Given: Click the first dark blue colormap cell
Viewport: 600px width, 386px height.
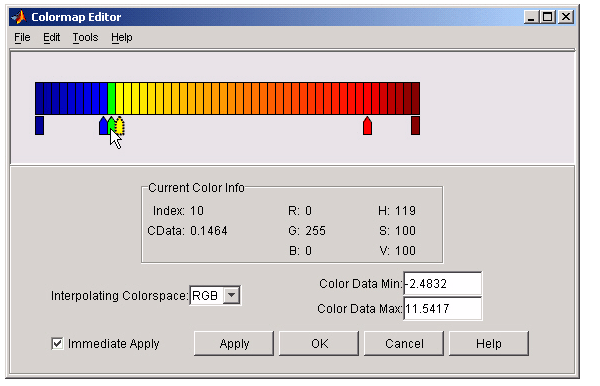Looking at the screenshot, I should [39, 98].
